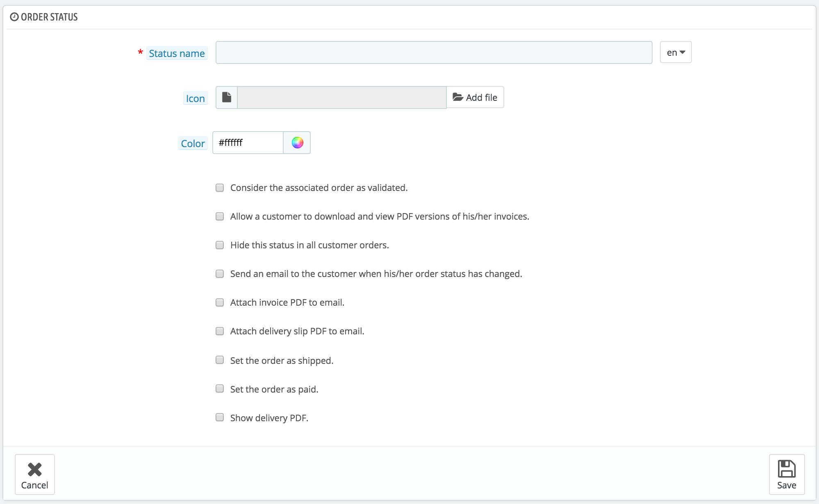Click the clock icon beside Order Status

click(x=14, y=17)
